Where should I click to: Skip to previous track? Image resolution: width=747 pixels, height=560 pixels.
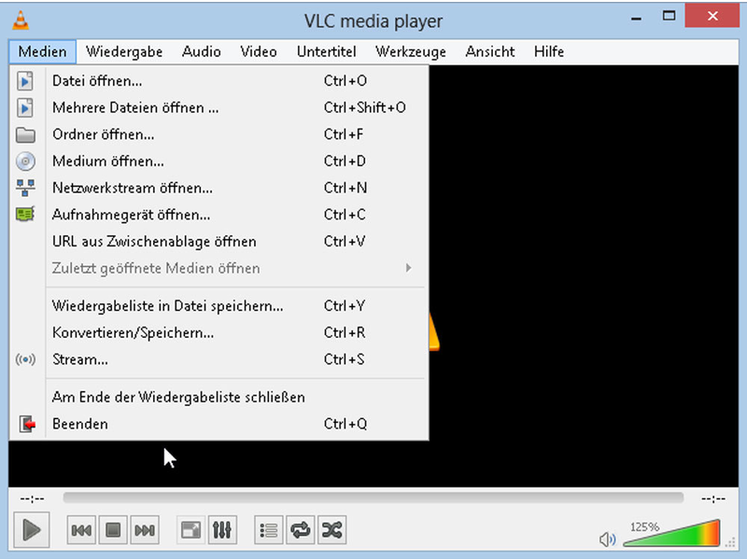pyautogui.click(x=81, y=530)
